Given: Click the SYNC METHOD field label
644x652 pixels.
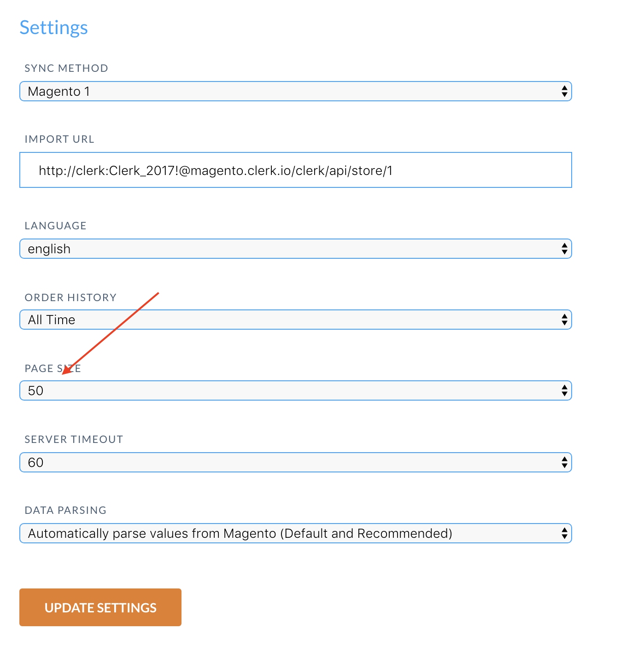Looking at the screenshot, I should (x=66, y=68).
